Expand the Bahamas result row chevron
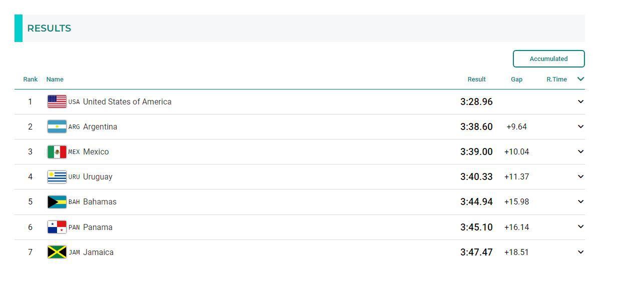This screenshot has width=644, height=288. pos(580,201)
